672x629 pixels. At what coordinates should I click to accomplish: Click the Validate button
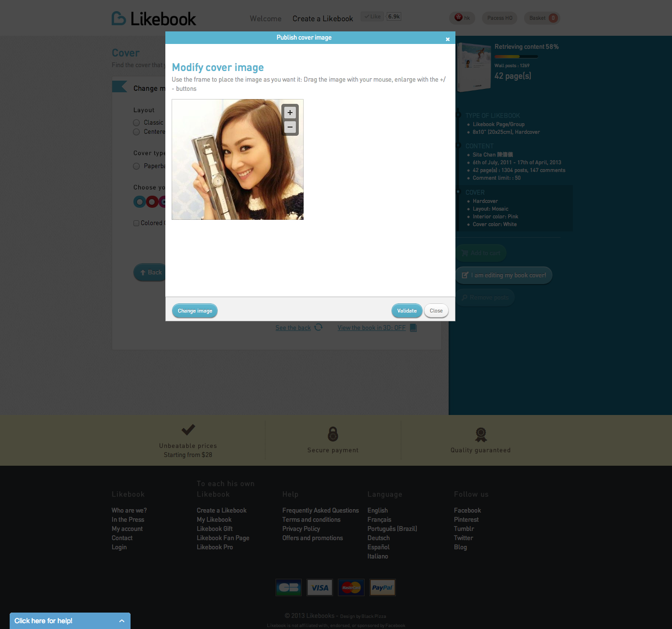pyautogui.click(x=407, y=311)
